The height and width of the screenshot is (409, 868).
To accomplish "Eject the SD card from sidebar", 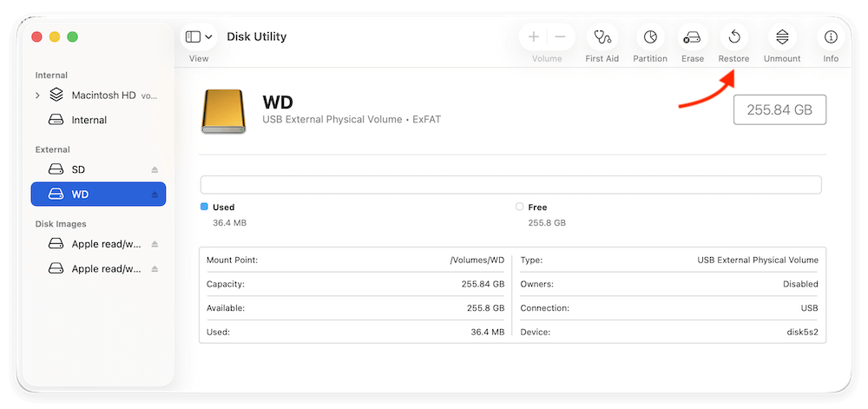I will coord(155,169).
